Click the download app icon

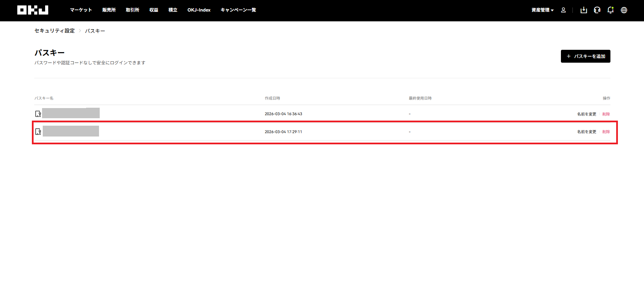coord(584,10)
